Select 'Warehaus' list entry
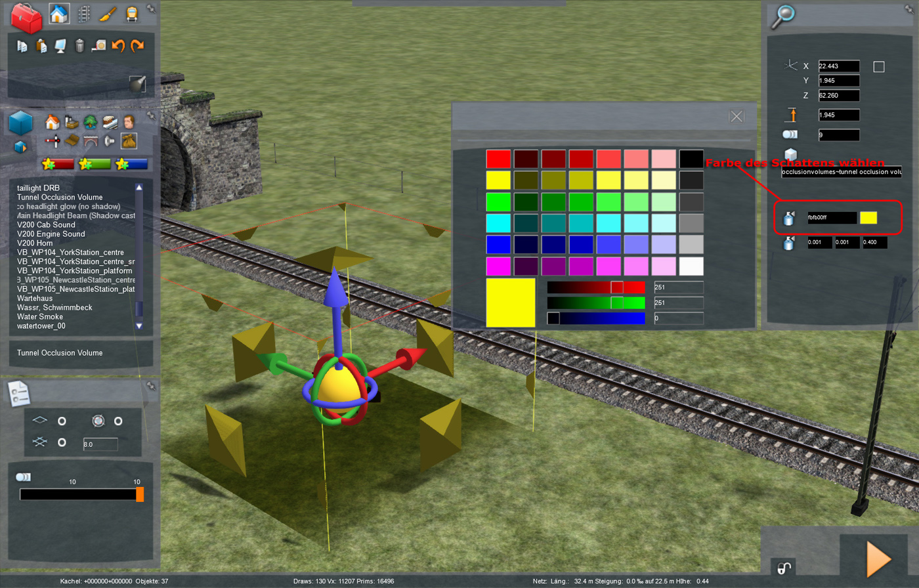 tap(35, 298)
